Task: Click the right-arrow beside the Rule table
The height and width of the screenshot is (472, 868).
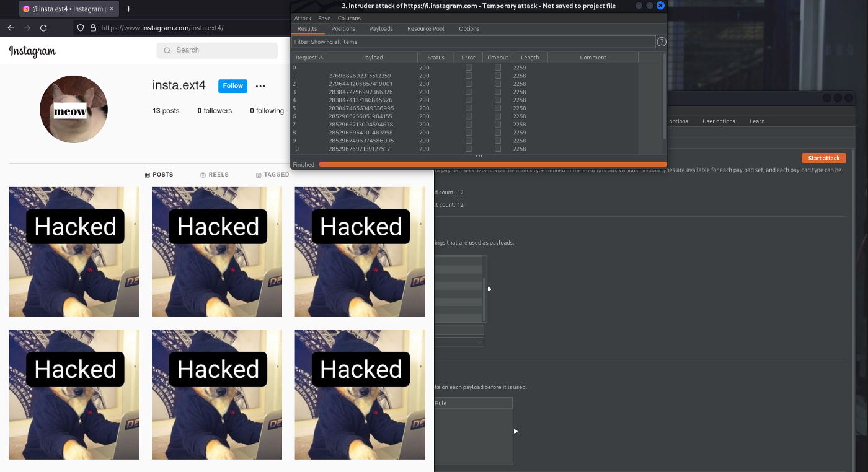Action: coord(516,431)
